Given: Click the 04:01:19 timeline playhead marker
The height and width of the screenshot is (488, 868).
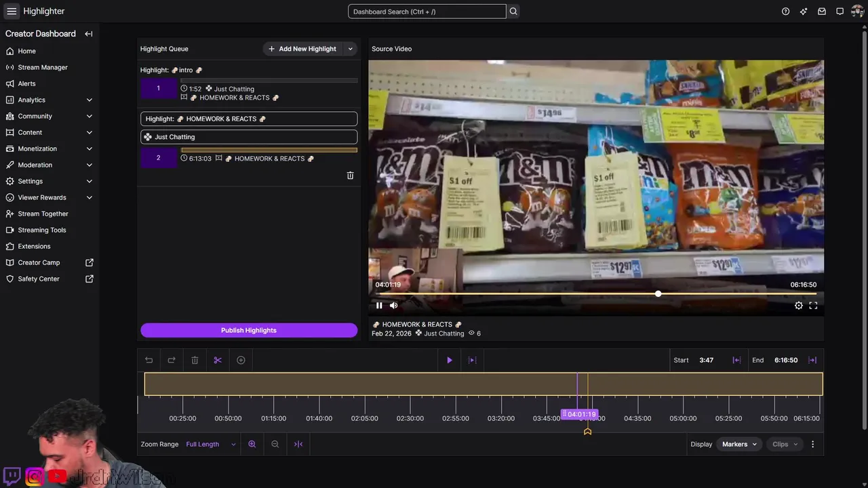Looking at the screenshot, I should [x=579, y=414].
